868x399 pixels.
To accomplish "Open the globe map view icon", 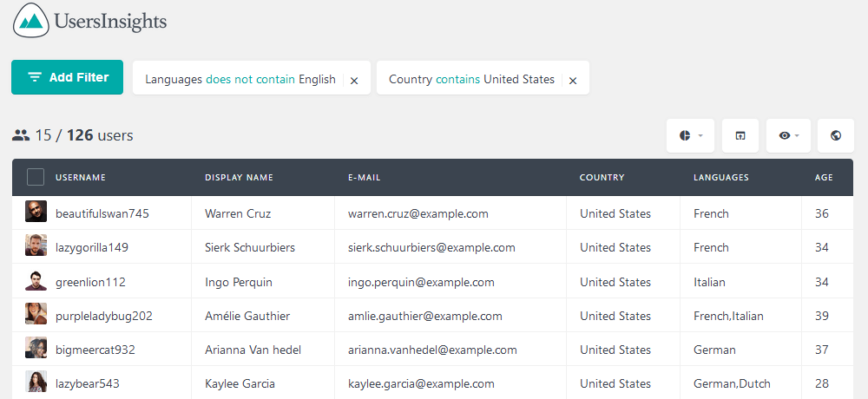I will click(x=836, y=135).
